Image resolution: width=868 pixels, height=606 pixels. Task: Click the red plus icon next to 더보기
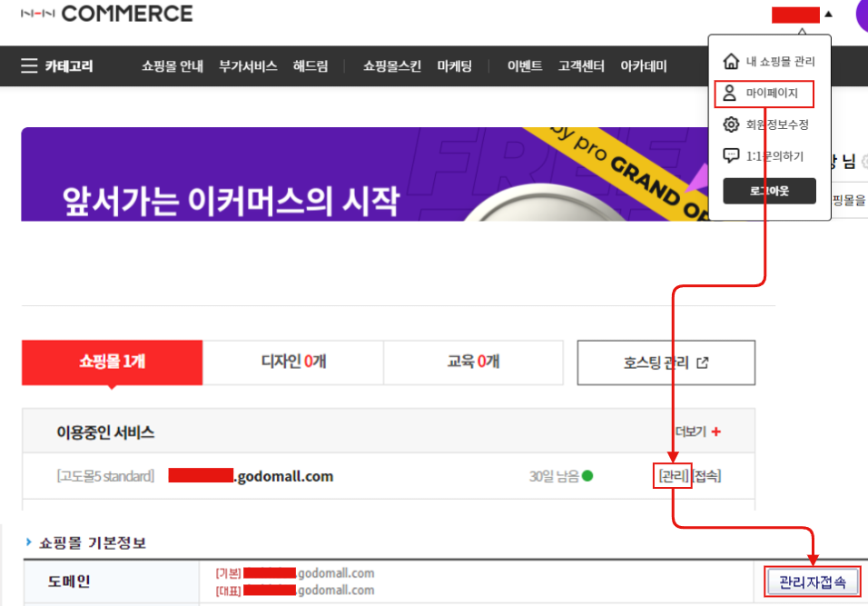[715, 432]
